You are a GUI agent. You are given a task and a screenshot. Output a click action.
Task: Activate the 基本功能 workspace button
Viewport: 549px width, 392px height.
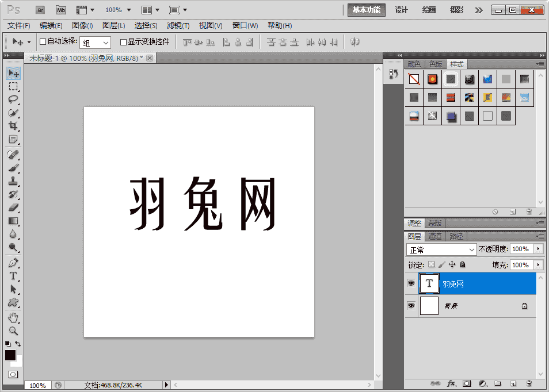coord(367,10)
